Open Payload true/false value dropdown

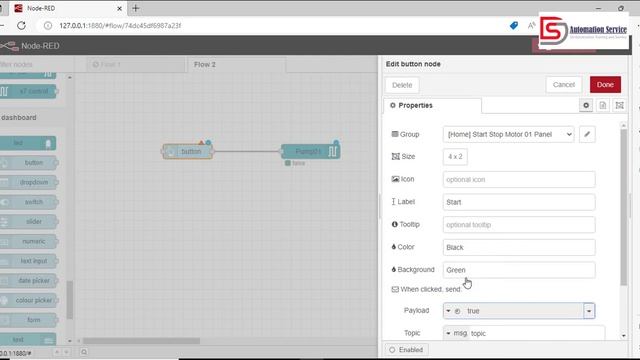[589, 311]
